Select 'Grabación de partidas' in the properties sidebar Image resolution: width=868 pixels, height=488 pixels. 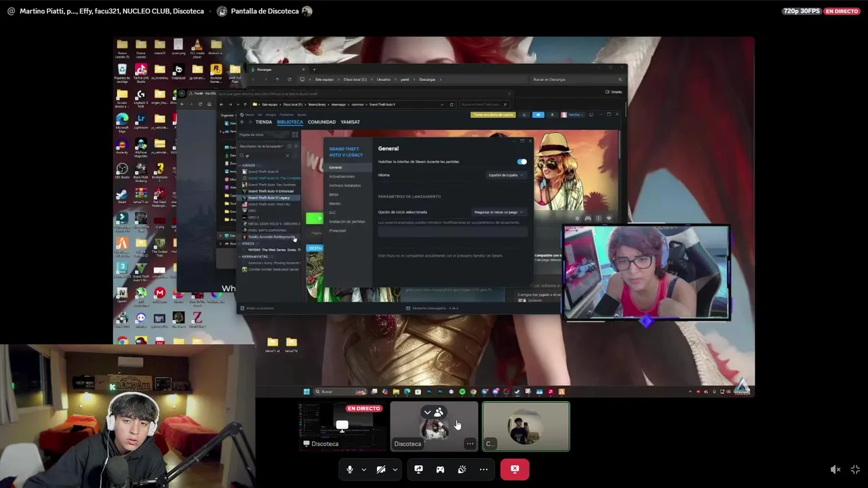coord(347,222)
